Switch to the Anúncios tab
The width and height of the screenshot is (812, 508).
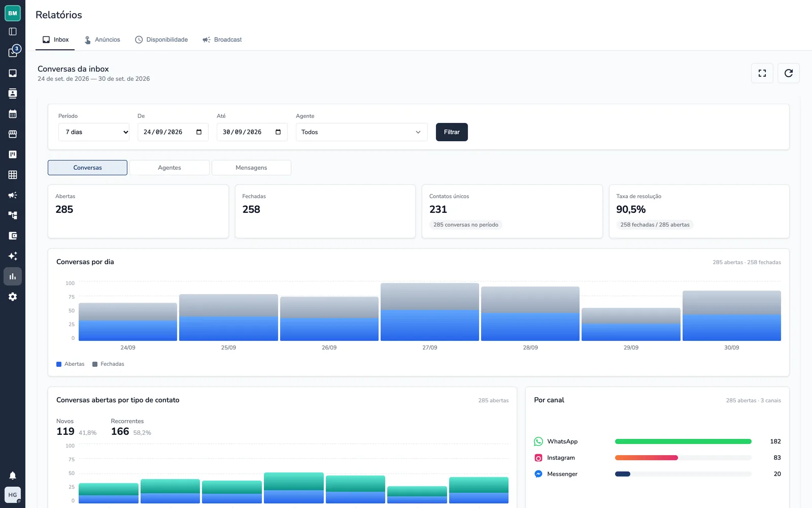(102, 40)
